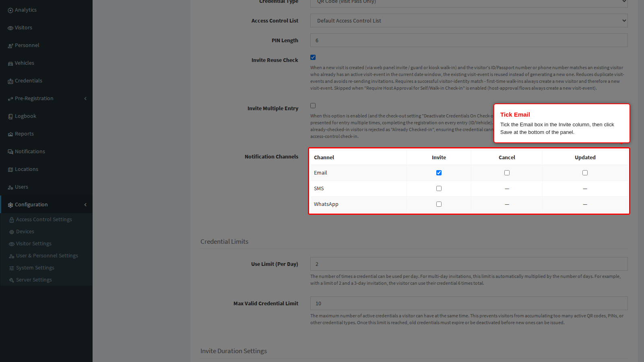Click the Devices submenu icon
644x362 pixels.
(12, 232)
